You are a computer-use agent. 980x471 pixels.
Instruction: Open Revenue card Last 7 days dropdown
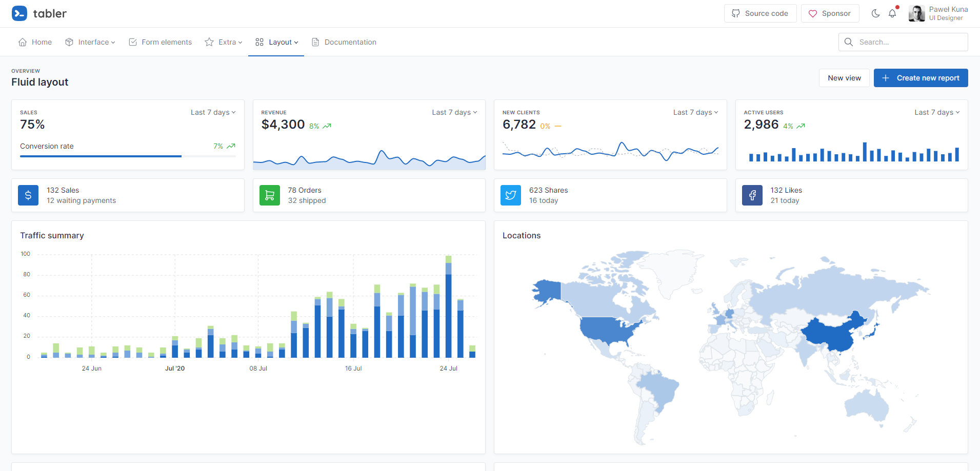tap(454, 112)
